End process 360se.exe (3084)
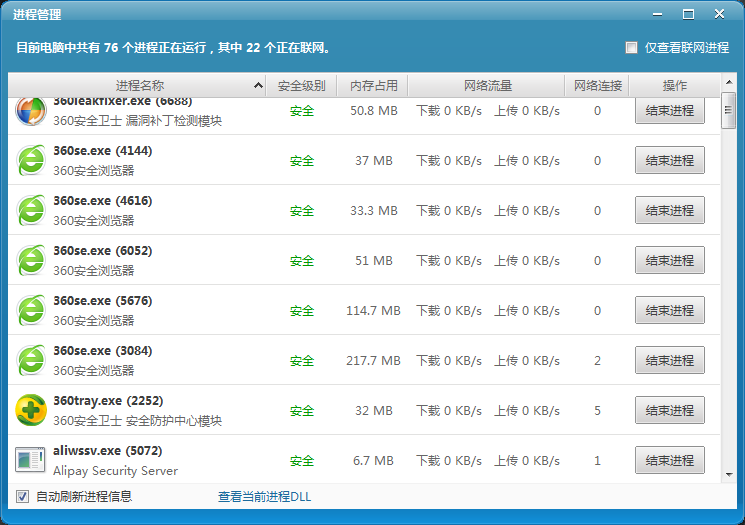 (669, 360)
